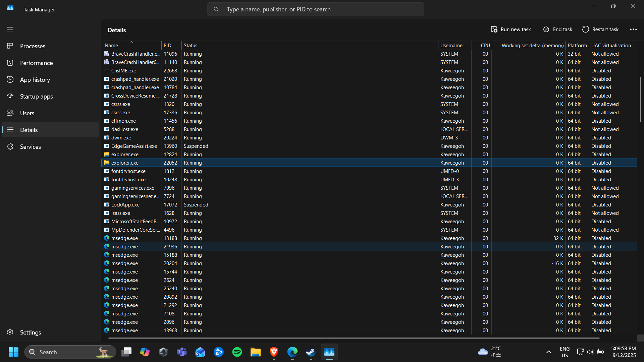This screenshot has width=644, height=362.
Task: Sort by the Name column header
Action: tap(111, 46)
